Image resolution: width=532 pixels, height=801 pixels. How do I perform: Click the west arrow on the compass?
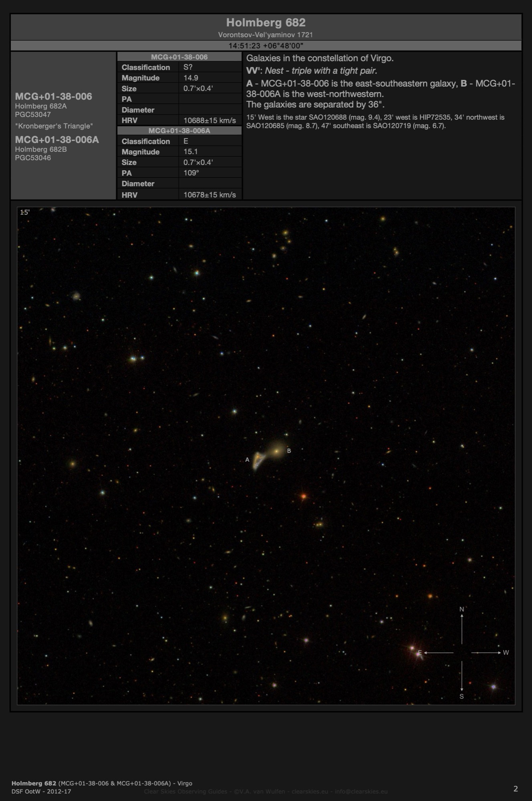tap(486, 653)
